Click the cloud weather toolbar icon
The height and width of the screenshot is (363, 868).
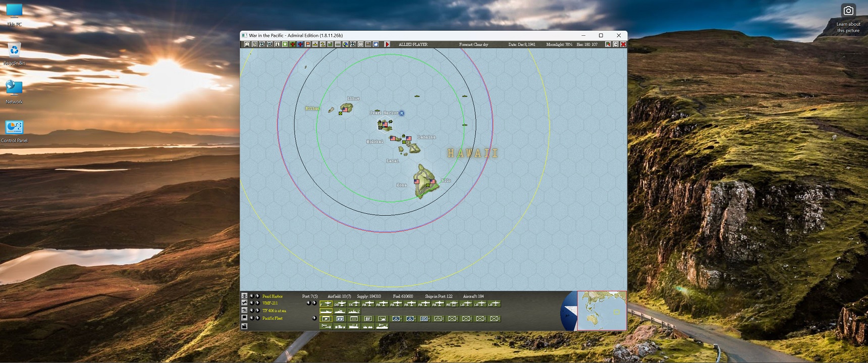click(375, 44)
